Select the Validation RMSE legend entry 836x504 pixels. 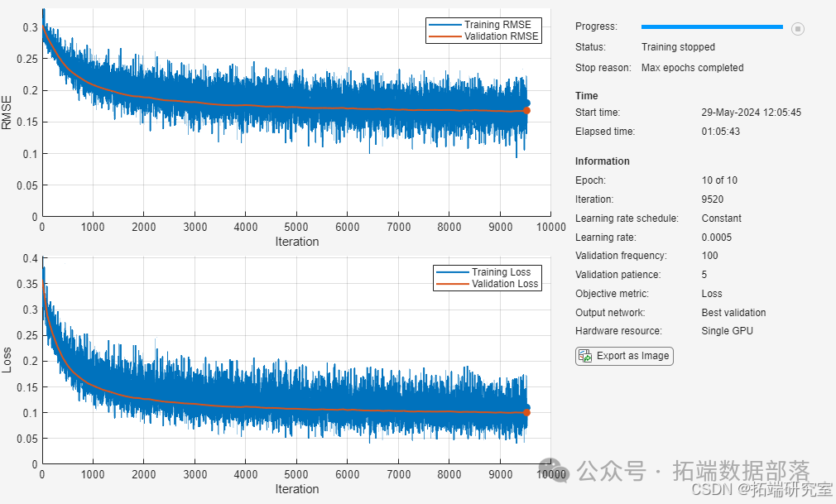(x=483, y=36)
